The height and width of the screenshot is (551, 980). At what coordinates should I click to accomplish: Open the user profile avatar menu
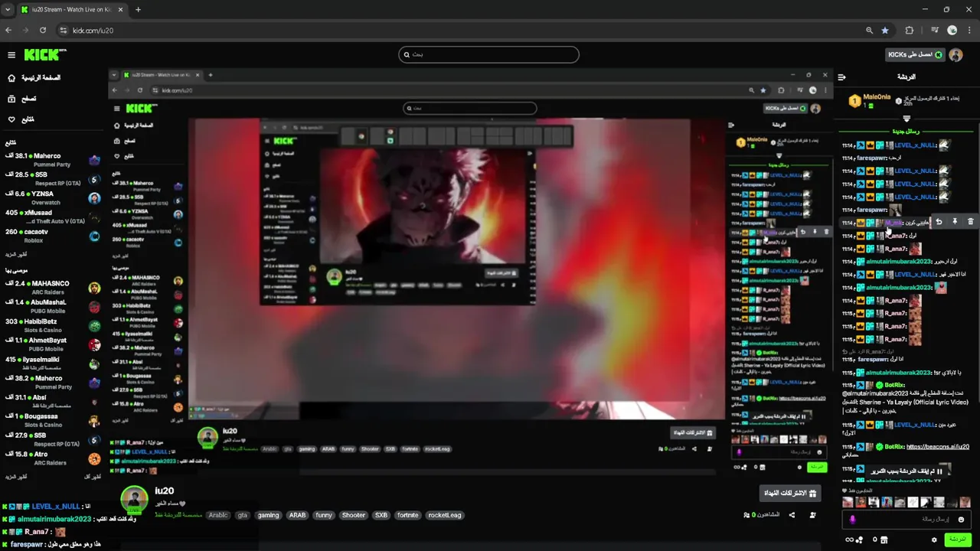point(955,55)
